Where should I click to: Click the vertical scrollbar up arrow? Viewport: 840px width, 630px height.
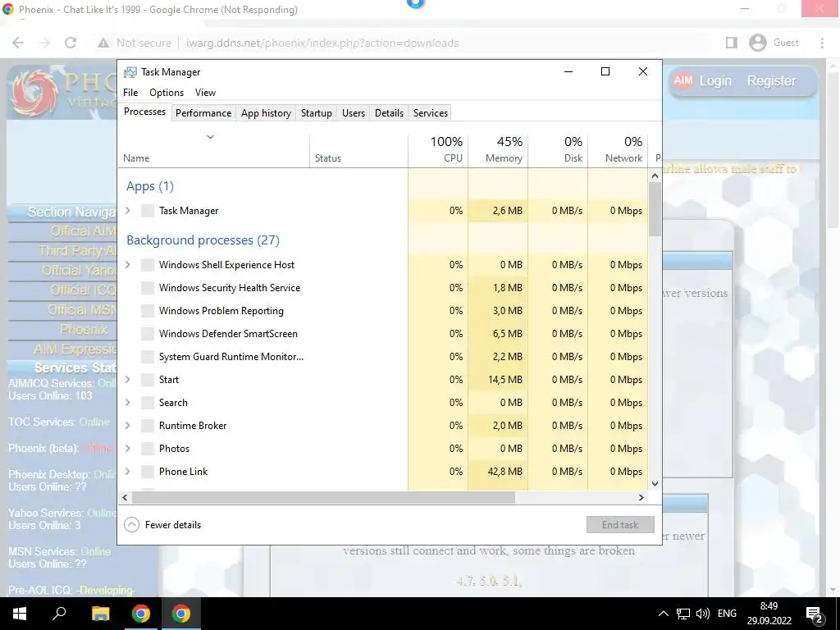[655, 176]
